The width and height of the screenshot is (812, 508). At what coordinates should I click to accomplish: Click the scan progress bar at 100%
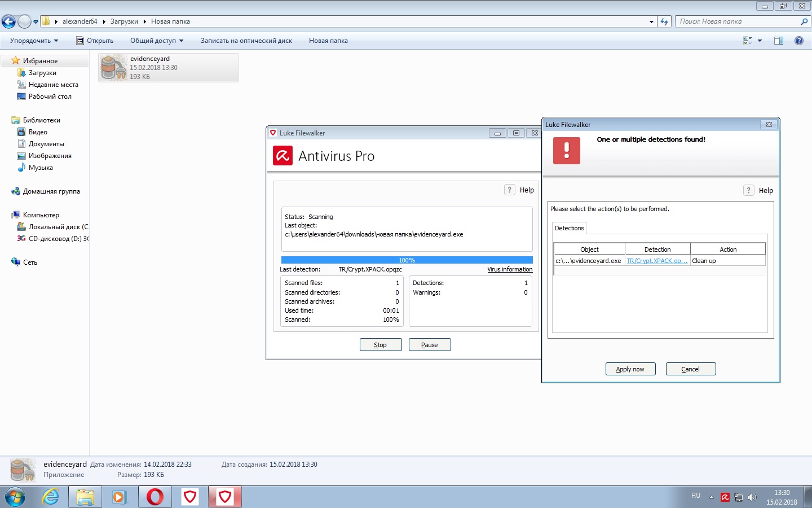coord(407,260)
